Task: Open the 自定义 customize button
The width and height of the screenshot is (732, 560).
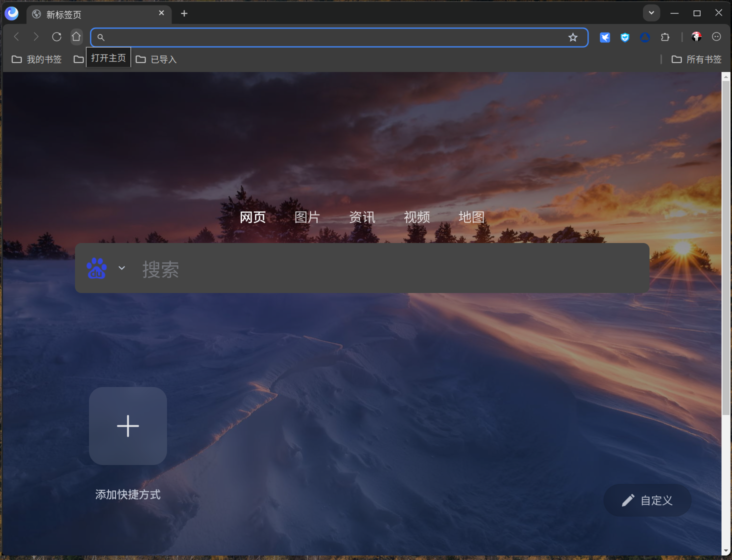Action: [647, 500]
